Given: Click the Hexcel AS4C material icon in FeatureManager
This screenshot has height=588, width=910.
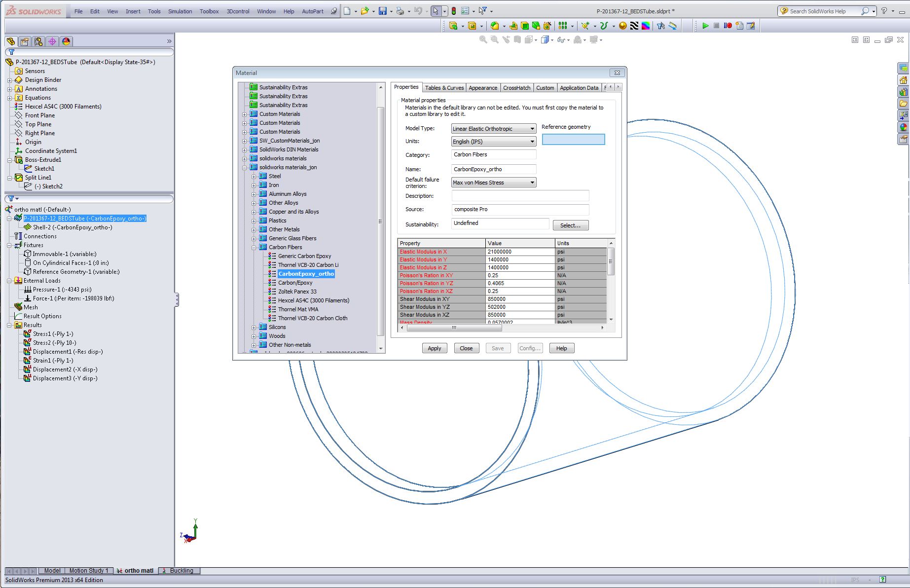Looking at the screenshot, I should [x=19, y=106].
